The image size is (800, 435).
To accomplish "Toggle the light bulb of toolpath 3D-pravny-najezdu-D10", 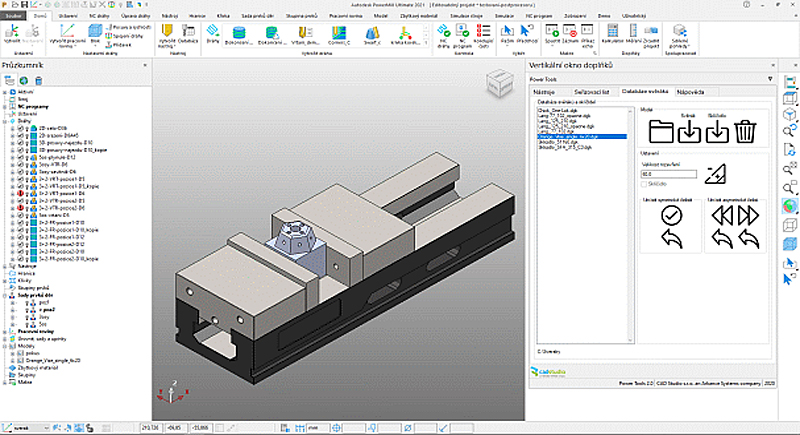I will point(27,143).
